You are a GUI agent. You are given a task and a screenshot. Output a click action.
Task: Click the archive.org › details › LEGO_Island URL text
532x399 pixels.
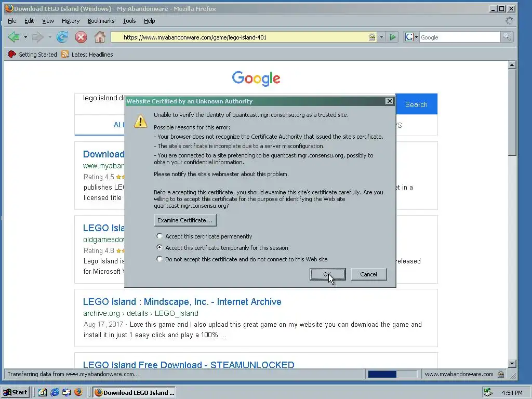click(x=141, y=313)
